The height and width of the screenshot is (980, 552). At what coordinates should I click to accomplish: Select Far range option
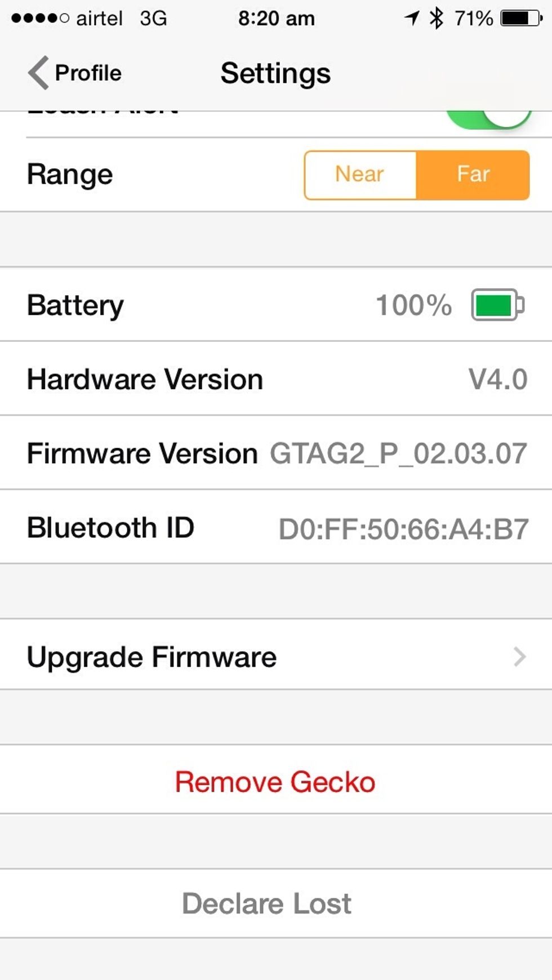[x=473, y=175]
